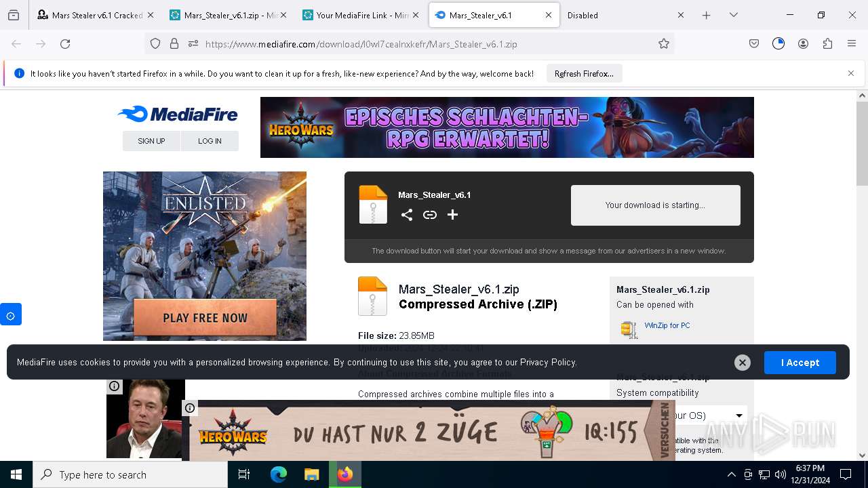Open Firefox View tab list icon
Viewport: 868px width, 488px height.
[14, 15]
